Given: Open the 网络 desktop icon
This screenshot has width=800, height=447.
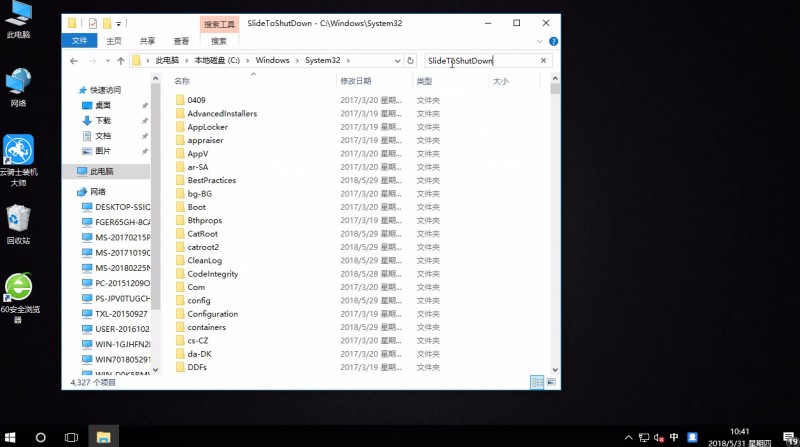Looking at the screenshot, I should (18, 88).
